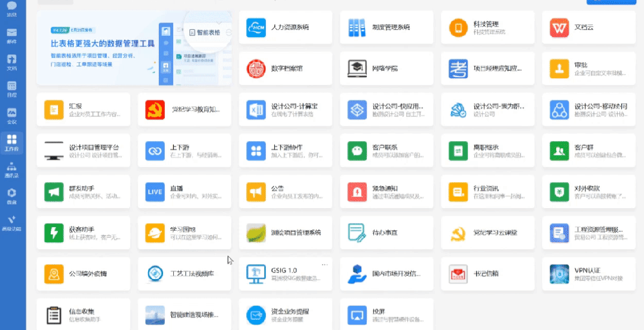
Task: Open the 客户联系 app
Action: click(386, 151)
